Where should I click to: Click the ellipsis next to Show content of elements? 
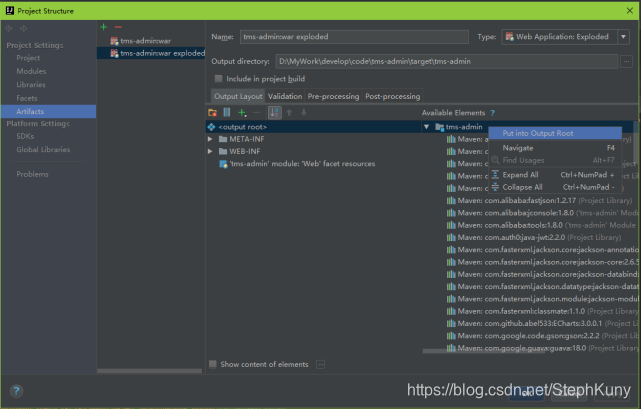[320, 364]
